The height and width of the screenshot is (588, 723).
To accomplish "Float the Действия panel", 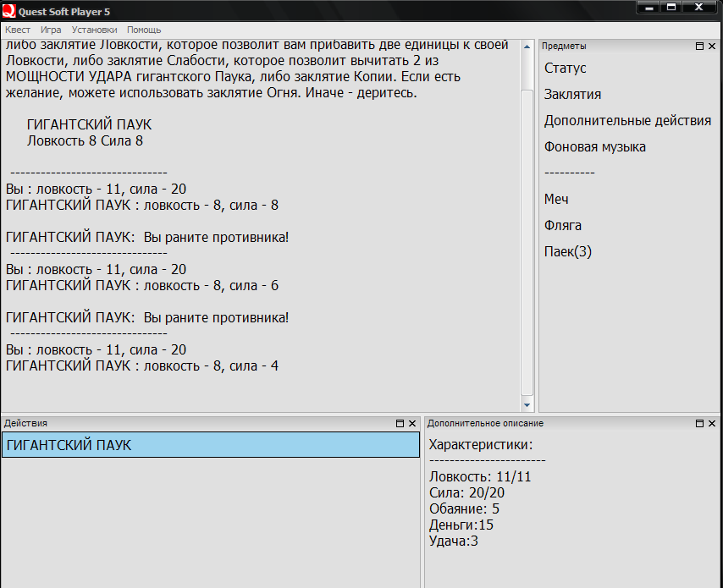I will click(400, 423).
